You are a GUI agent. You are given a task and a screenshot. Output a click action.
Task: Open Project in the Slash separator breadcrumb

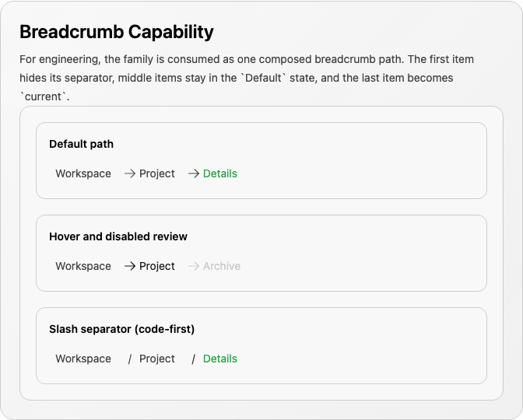pyautogui.click(x=156, y=359)
